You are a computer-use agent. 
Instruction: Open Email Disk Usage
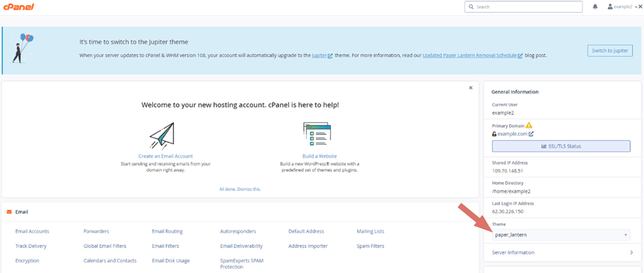pyautogui.click(x=171, y=261)
